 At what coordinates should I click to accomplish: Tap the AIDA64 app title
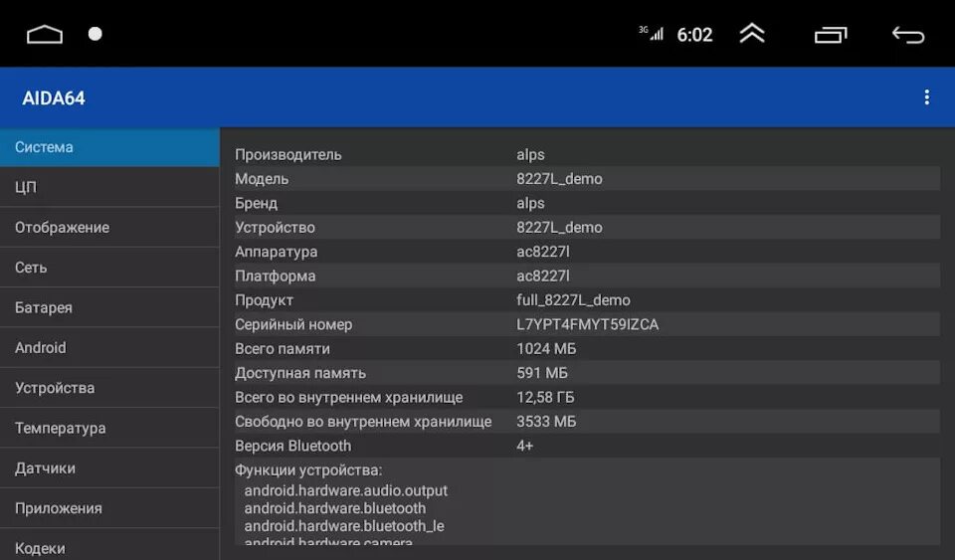point(54,98)
